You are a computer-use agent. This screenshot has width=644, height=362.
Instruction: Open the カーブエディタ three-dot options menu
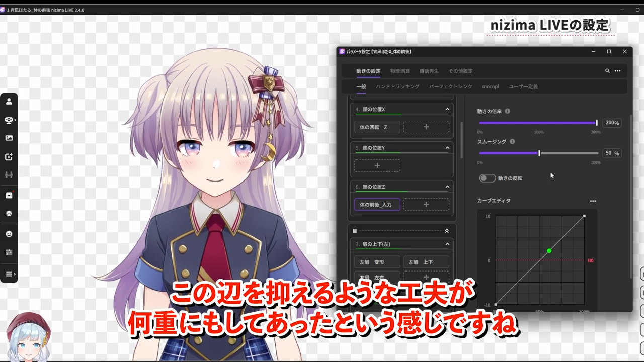pos(593,201)
